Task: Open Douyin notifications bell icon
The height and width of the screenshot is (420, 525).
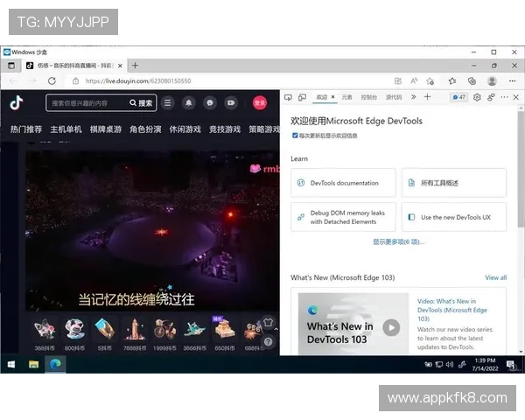Action: [189, 103]
